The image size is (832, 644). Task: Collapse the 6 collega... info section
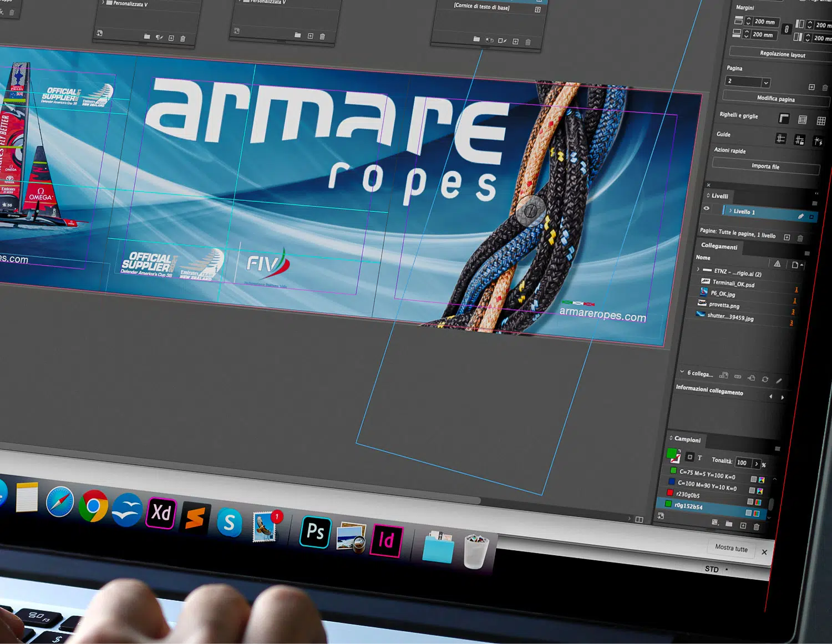[x=682, y=372]
